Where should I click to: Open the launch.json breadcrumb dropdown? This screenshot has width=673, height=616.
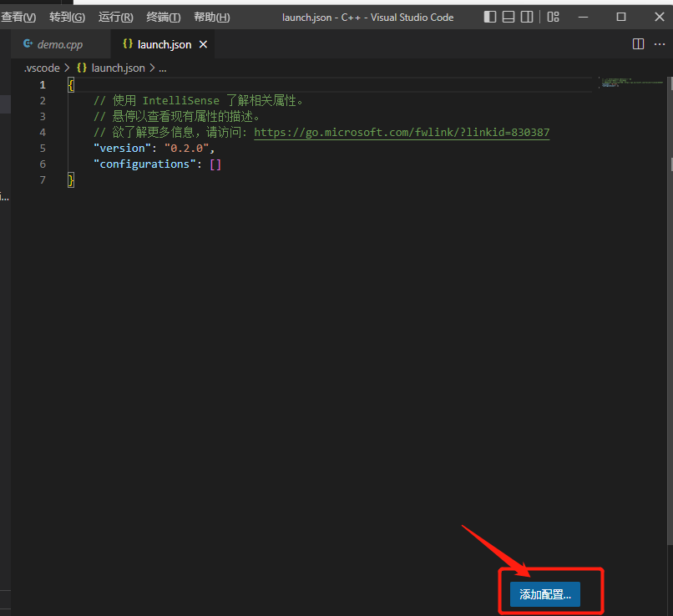coord(118,68)
